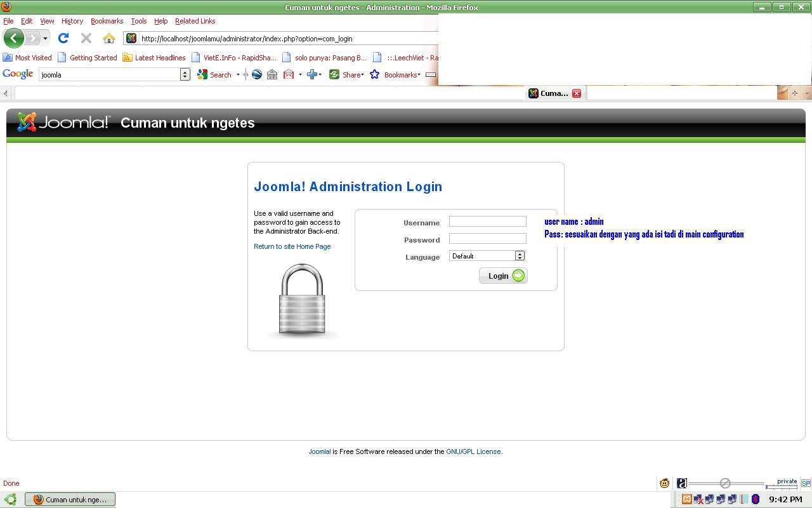
Task: Click the Firefox Back arrow button
Action: tap(14, 38)
